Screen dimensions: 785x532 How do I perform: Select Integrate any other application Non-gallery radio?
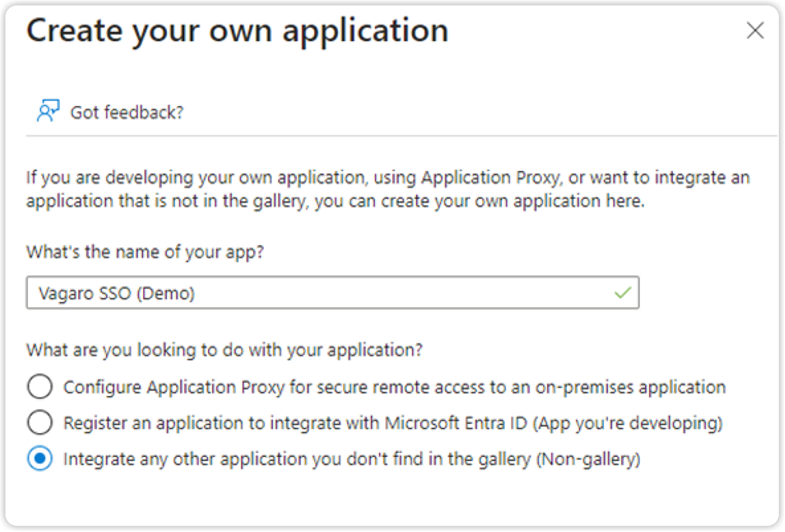coord(40,459)
